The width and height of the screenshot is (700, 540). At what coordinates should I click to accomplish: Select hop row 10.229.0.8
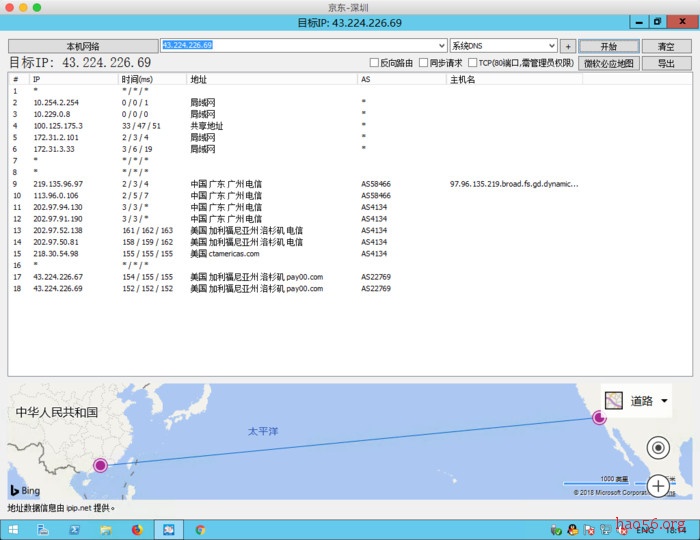point(350,114)
